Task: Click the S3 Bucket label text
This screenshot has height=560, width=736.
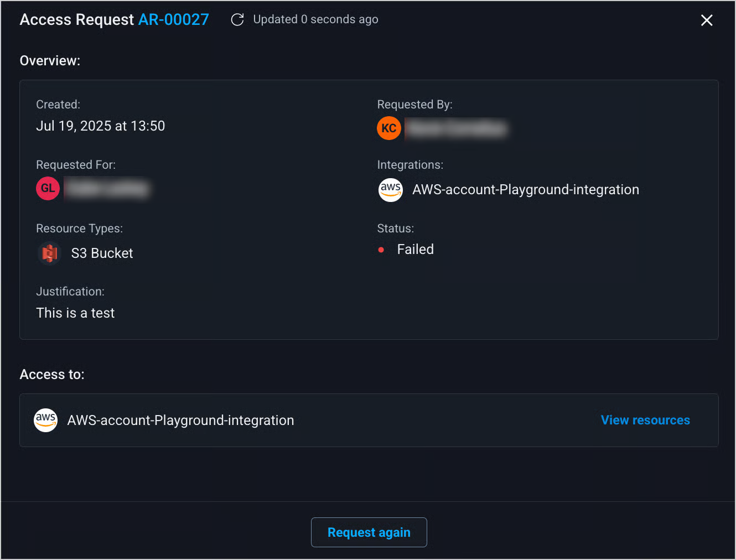Action: click(x=102, y=253)
